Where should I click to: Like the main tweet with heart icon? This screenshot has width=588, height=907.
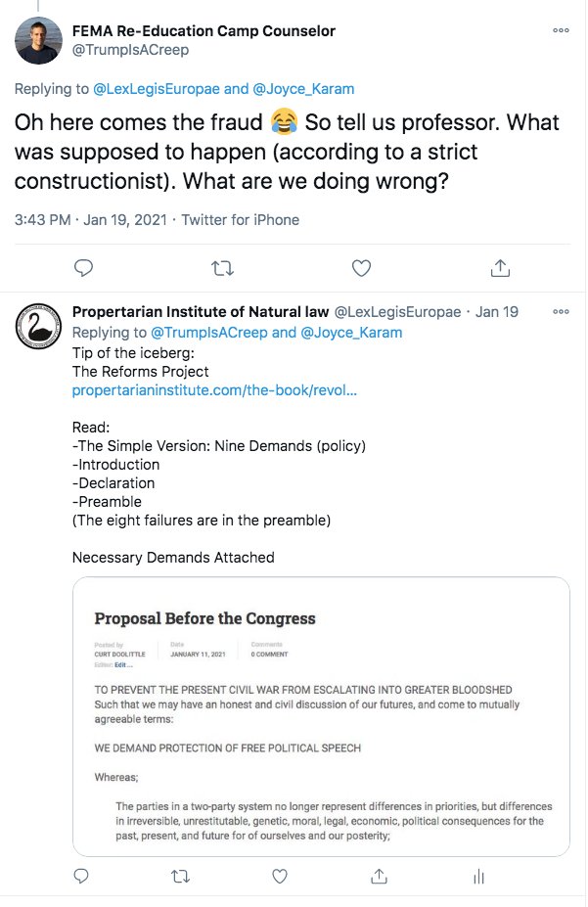pos(361,267)
